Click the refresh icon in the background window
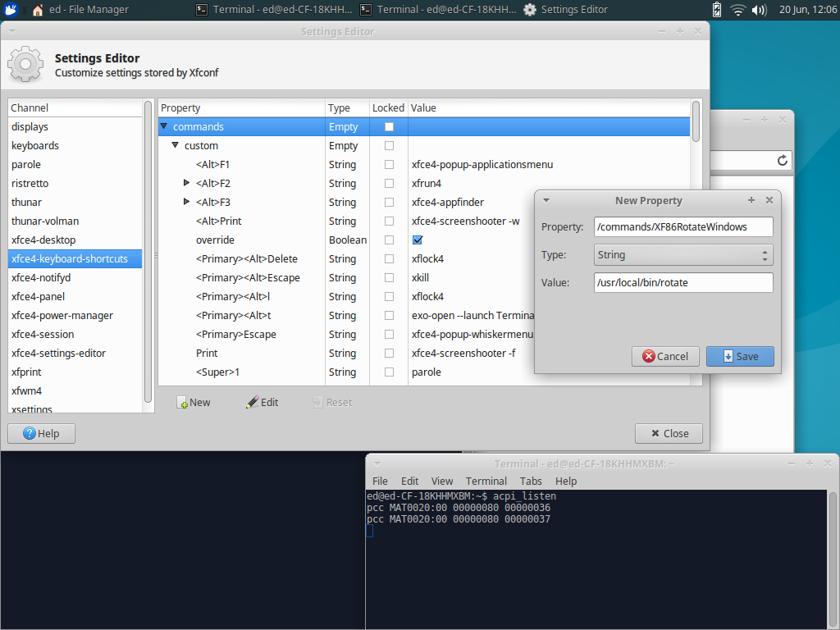 click(x=782, y=161)
